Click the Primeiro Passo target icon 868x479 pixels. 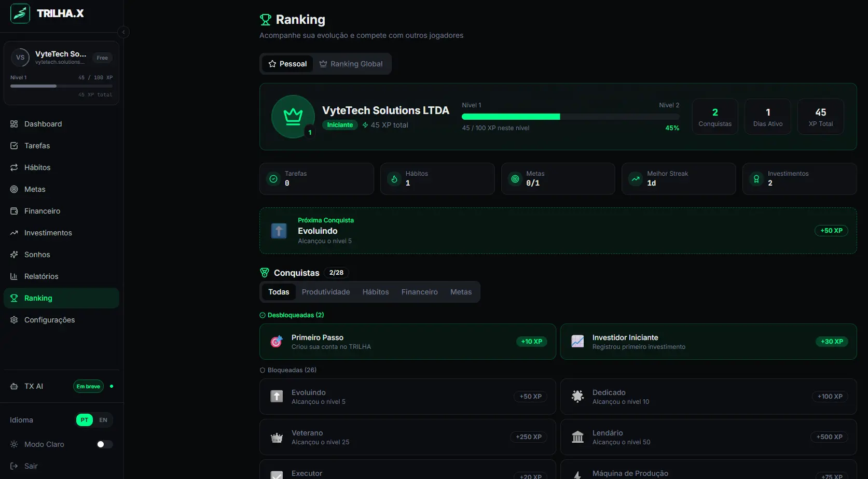tap(277, 342)
